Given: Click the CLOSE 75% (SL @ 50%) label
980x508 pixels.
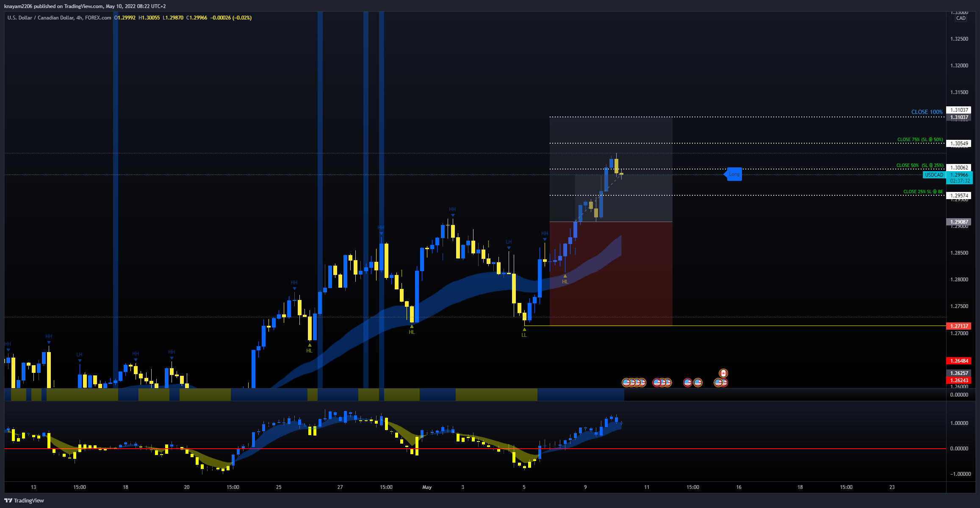Looking at the screenshot, I should [x=920, y=139].
